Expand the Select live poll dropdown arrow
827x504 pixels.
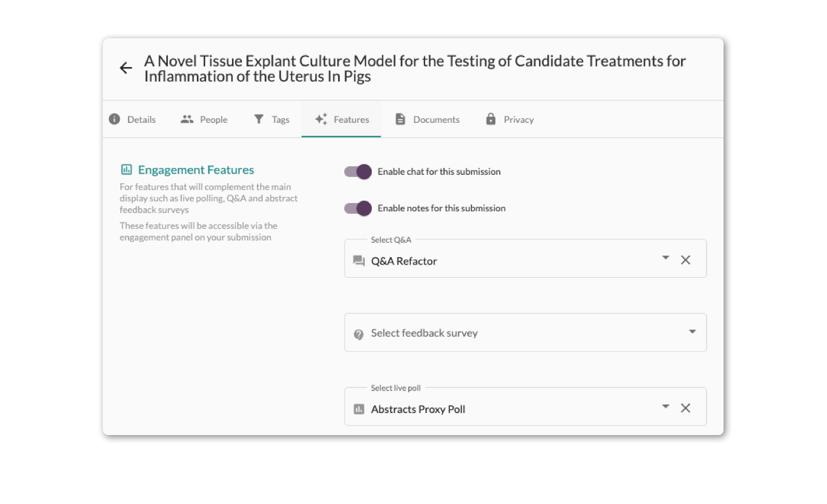665,407
